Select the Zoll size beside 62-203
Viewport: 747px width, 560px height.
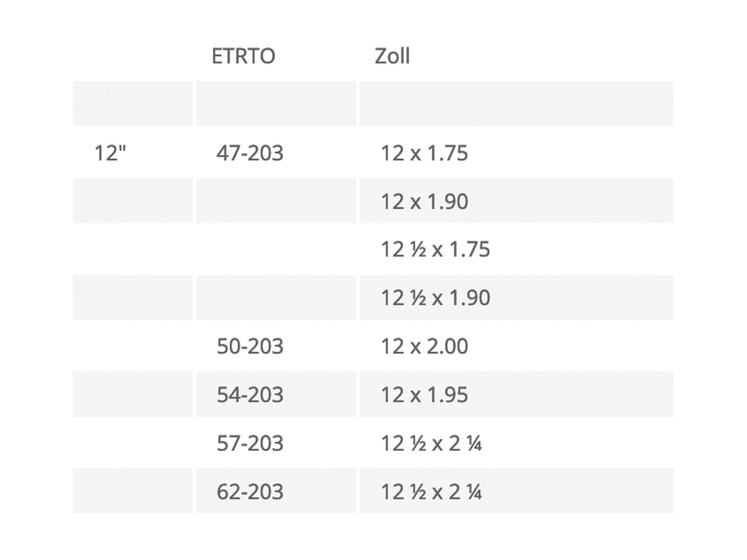click(431, 491)
